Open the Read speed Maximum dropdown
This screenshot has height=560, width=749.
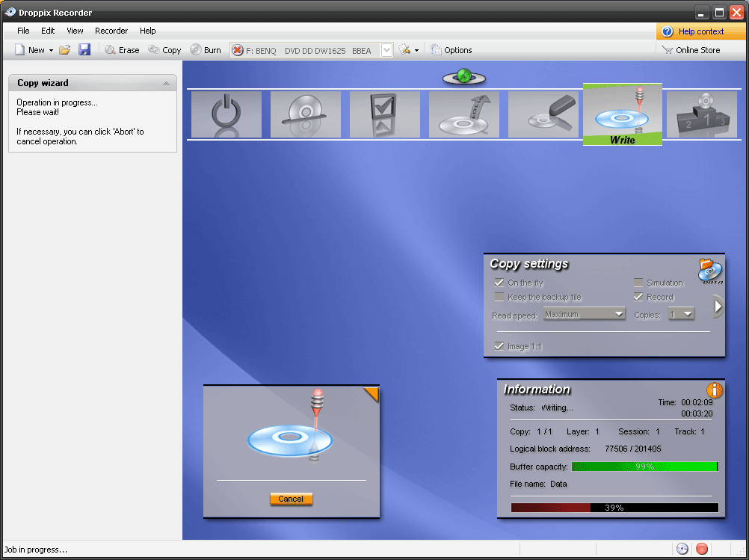pos(585,314)
